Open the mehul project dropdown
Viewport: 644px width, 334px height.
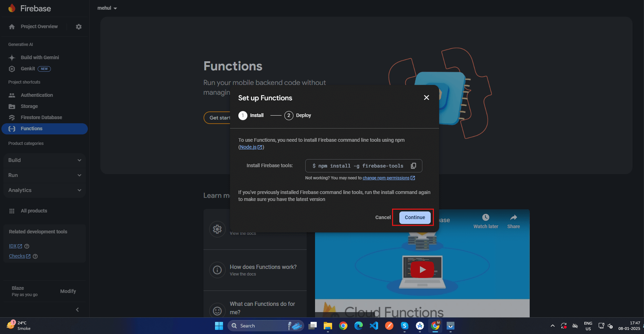(107, 8)
